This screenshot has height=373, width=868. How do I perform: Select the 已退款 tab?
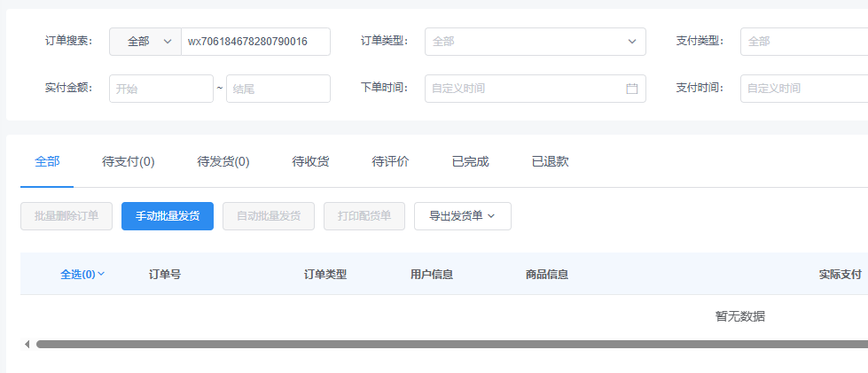tap(551, 161)
